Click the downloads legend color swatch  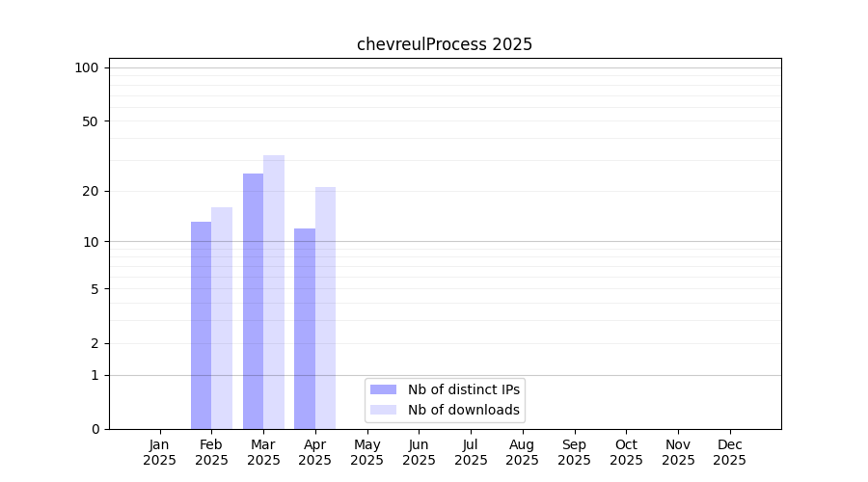[383, 410]
